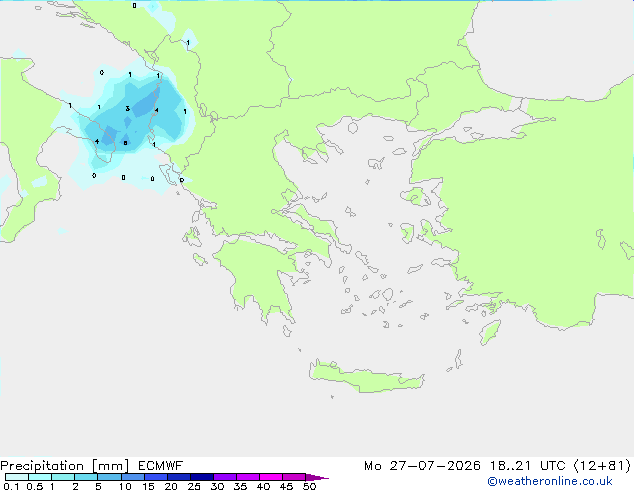Screen dimensions: 634x490
Task: Select the 5–10 mm legend swatch
Action: click(x=109, y=477)
